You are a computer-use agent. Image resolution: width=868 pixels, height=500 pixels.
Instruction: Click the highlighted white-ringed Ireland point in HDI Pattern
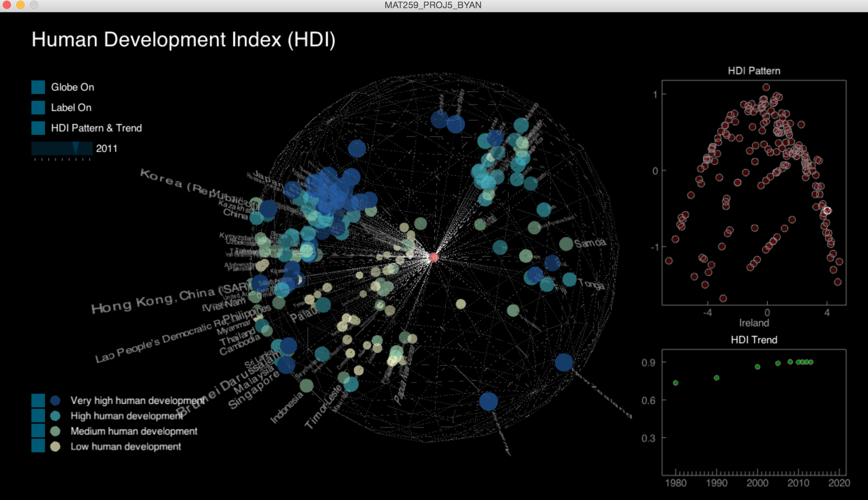(827, 210)
